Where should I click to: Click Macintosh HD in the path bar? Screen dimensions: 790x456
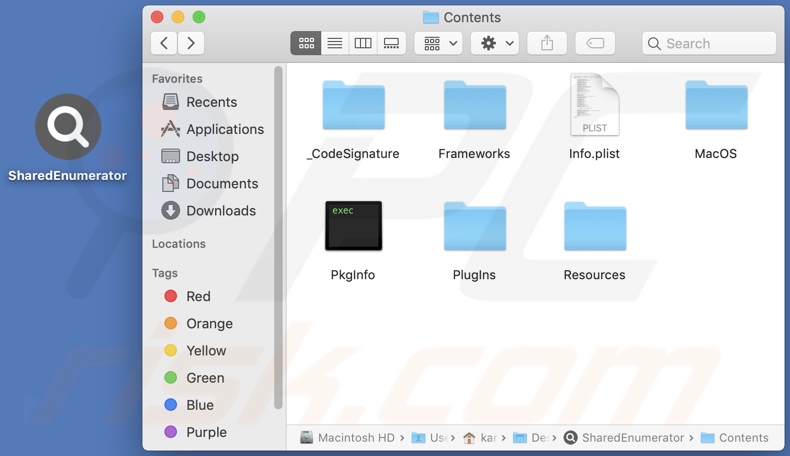pyautogui.click(x=348, y=438)
